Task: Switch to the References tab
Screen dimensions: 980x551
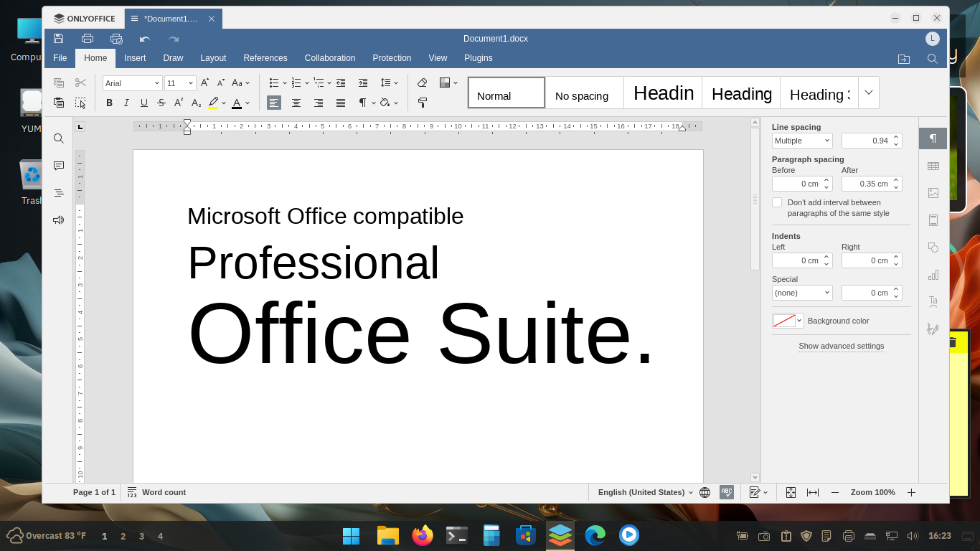Action: 265,58
